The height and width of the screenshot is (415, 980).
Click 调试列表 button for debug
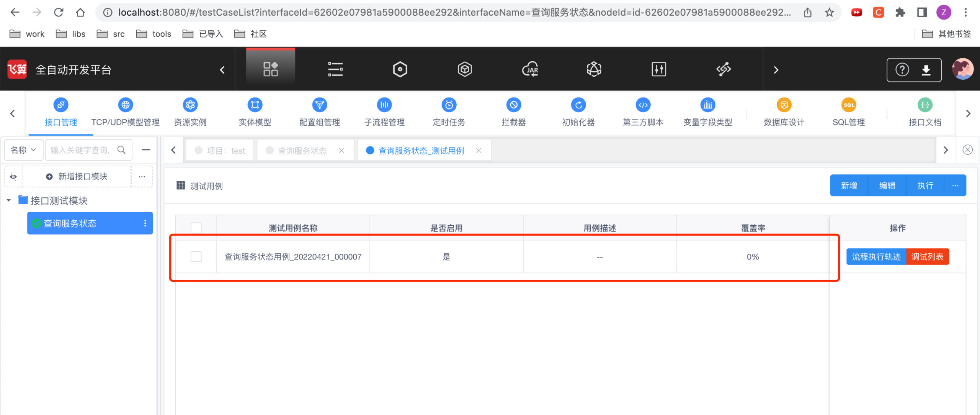point(928,257)
